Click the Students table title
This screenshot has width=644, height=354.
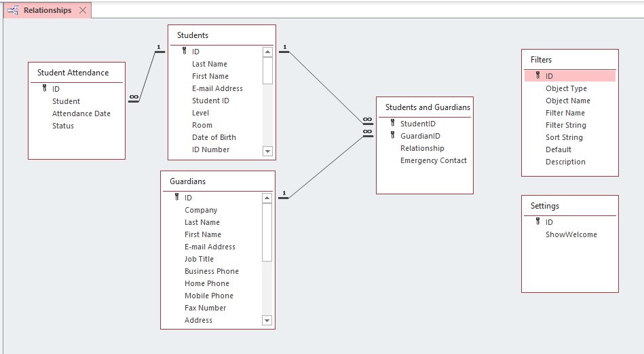pyautogui.click(x=193, y=35)
